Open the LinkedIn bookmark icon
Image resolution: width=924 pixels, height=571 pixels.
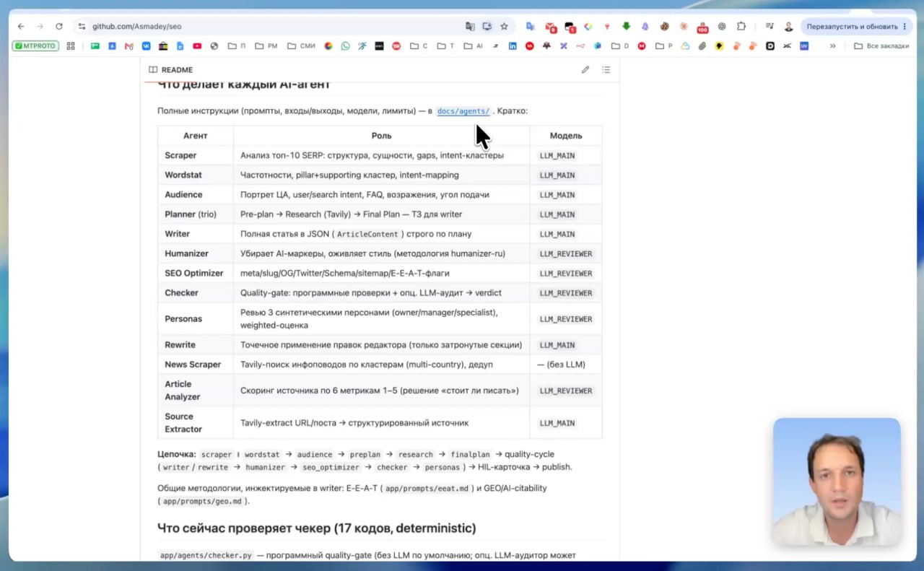(513, 45)
